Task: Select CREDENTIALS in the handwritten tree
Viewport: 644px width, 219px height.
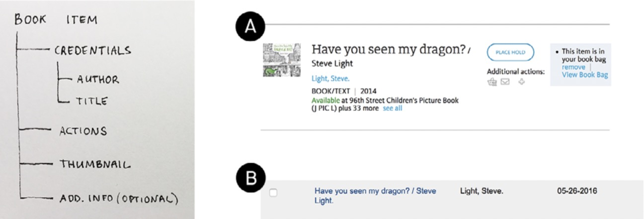Action: [x=93, y=50]
